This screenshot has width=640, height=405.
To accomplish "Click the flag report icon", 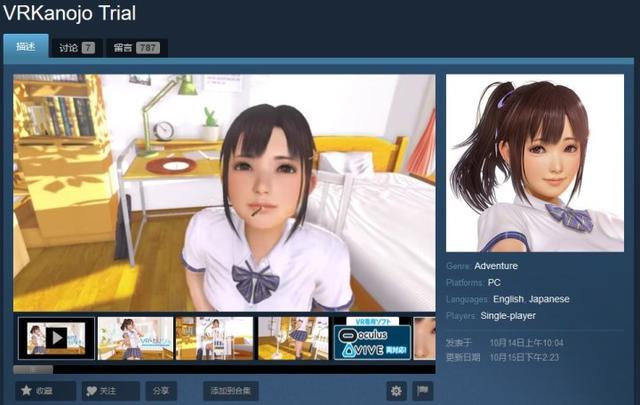I will (422, 391).
